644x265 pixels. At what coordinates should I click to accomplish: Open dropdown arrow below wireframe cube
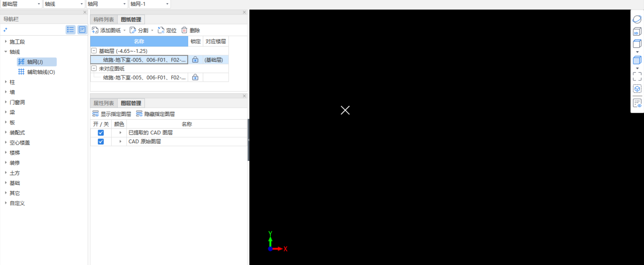coord(637,52)
